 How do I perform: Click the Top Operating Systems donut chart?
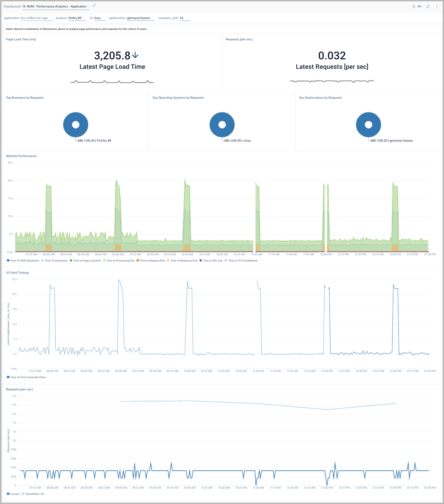point(222,124)
